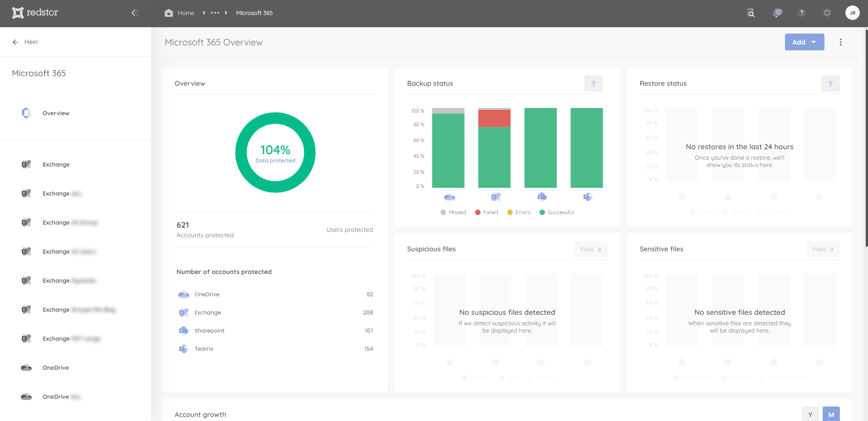Open the JR user avatar menu

coord(853,13)
